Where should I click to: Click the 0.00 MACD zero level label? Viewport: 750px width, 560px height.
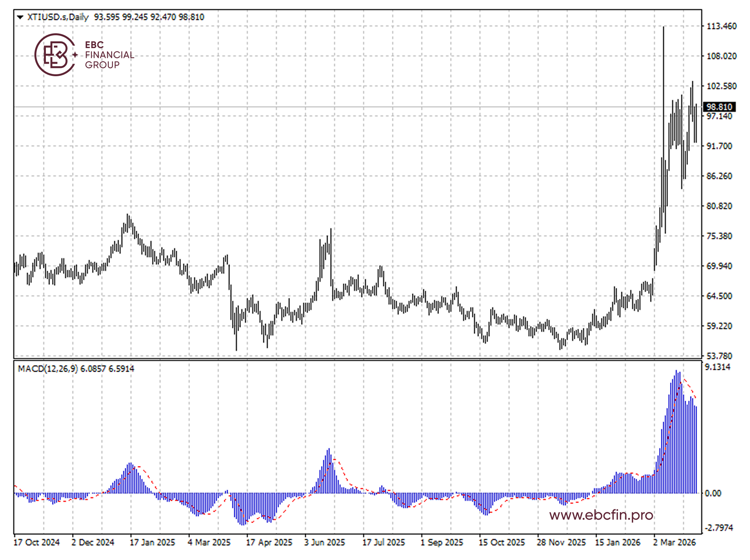(713, 493)
